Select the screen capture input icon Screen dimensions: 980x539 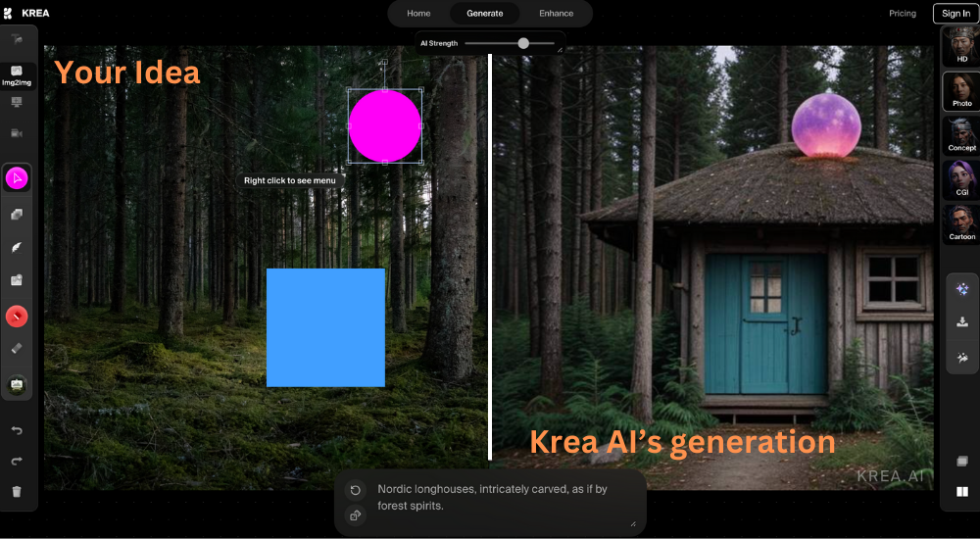[x=17, y=102]
